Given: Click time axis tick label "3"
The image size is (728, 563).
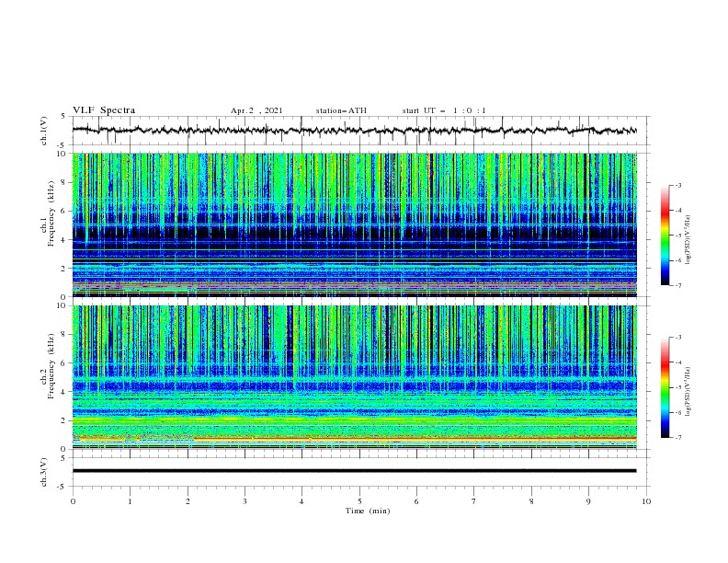Looking at the screenshot, I should (x=245, y=501).
